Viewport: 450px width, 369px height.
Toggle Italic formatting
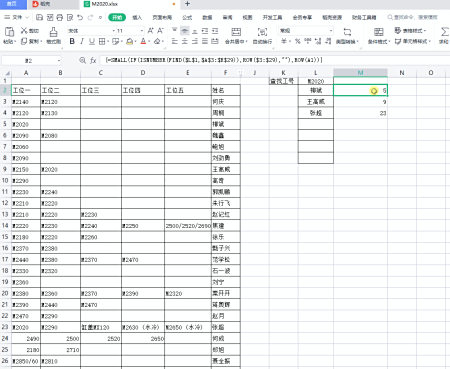82,41
